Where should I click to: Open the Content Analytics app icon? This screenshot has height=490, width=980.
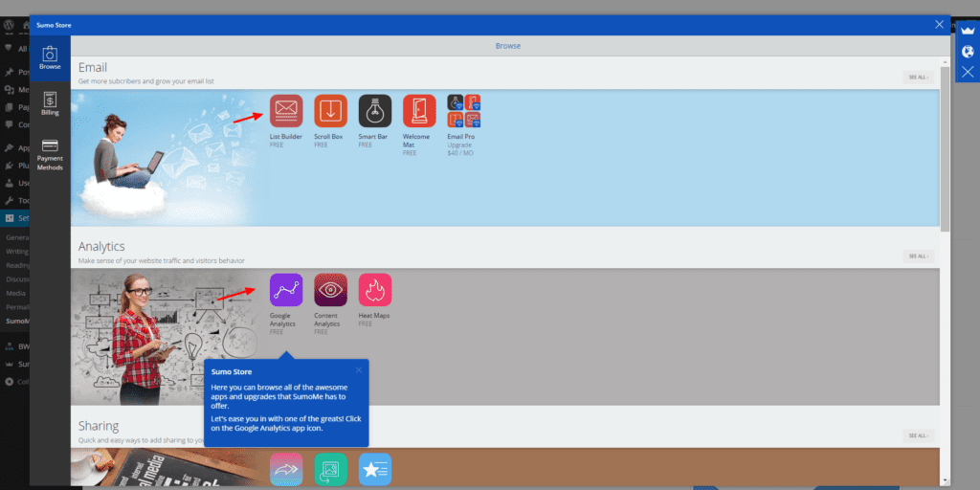[330, 289]
